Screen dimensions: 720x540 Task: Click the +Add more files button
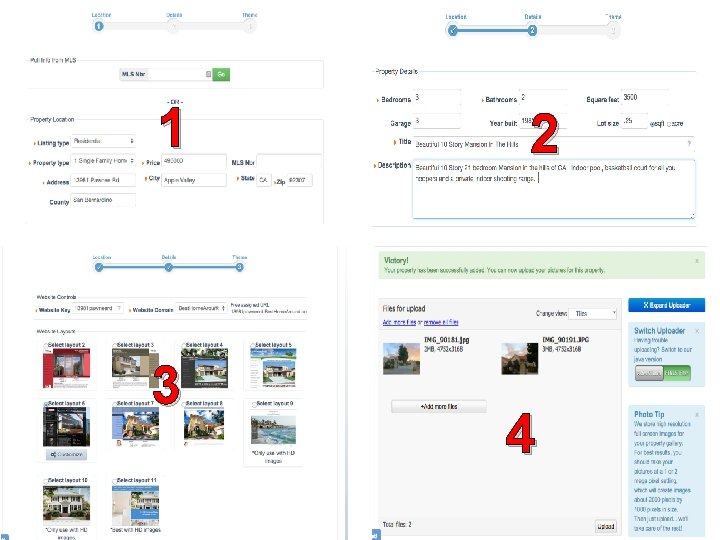pos(439,406)
